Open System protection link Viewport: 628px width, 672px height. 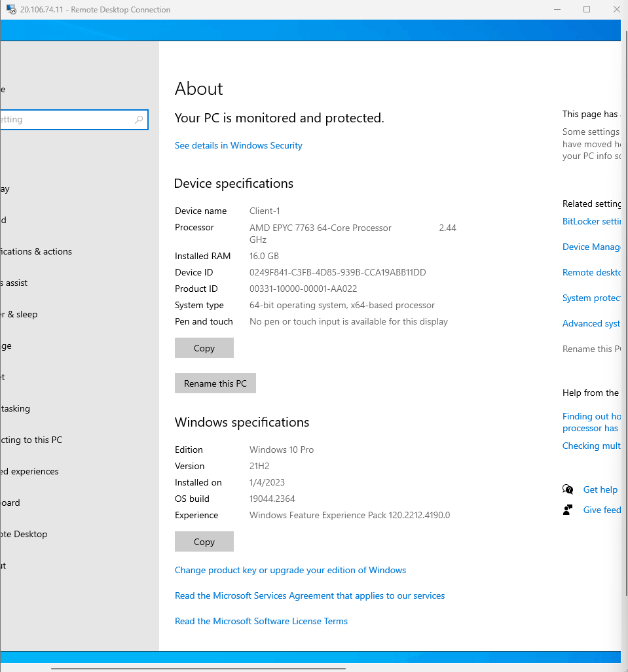point(591,298)
